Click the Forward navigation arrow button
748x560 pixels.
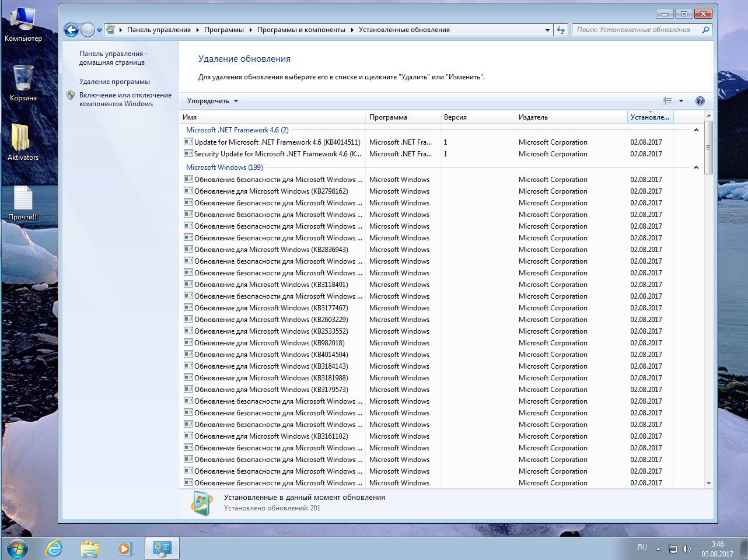[88, 30]
